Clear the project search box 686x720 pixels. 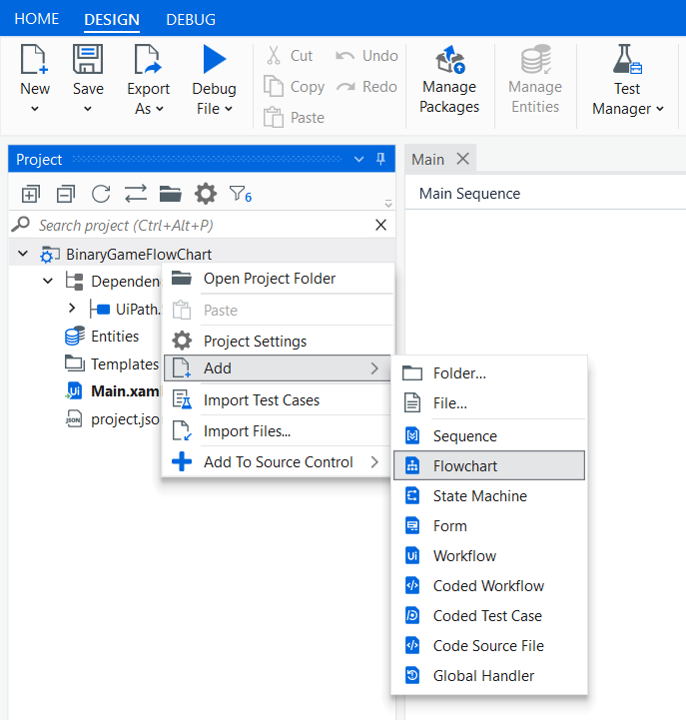point(381,225)
